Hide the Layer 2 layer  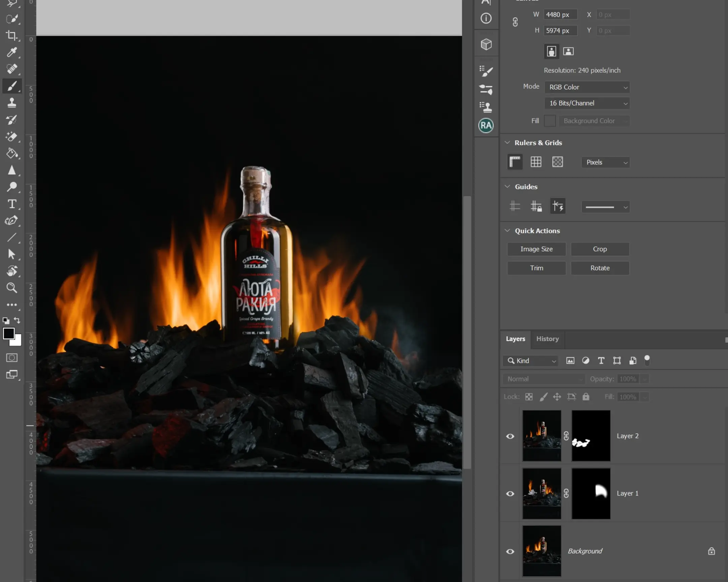pyautogui.click(x=510, y=436)
